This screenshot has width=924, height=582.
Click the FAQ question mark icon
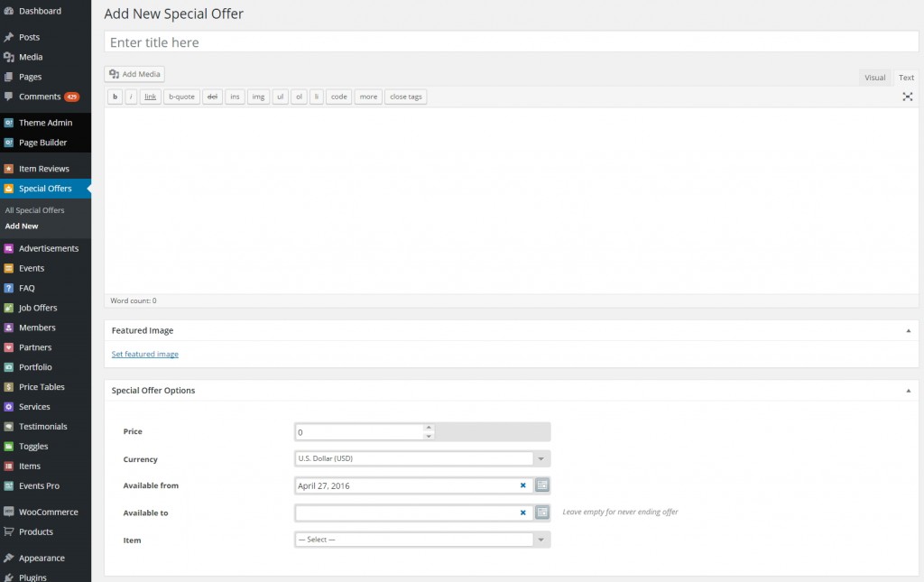[9, 288]
